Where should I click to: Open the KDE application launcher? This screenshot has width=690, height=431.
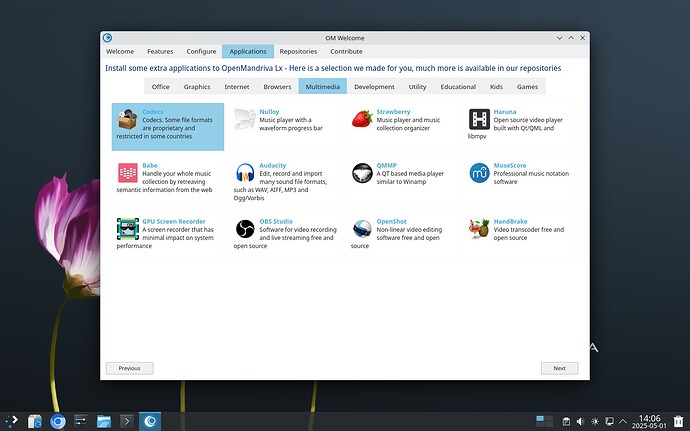click(x=12, y=421)
